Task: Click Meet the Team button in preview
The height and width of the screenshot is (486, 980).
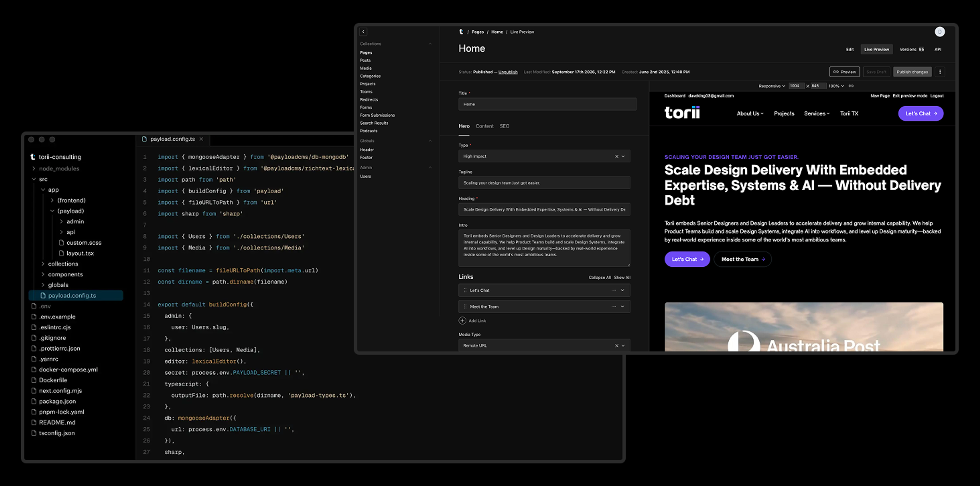Action: click(743, 259)
